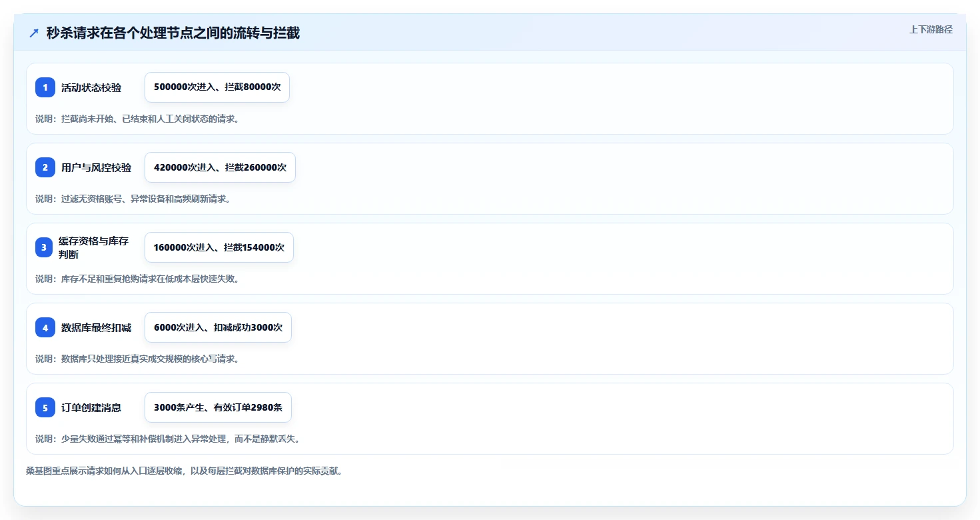The width and height of the screenshot is (980, 520).
Task: Click the note about 数据库只处理接近真实成交规模
Action: (x=137, y=359)
